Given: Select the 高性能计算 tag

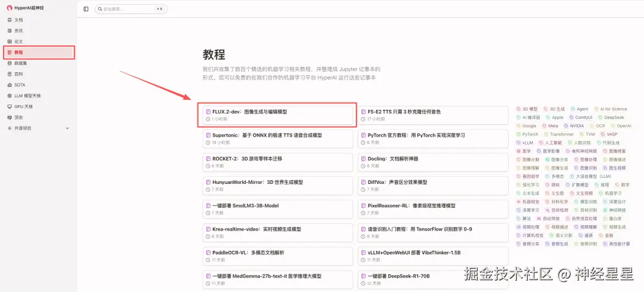Looking at the screenshot, I should [x=616, y=244].
